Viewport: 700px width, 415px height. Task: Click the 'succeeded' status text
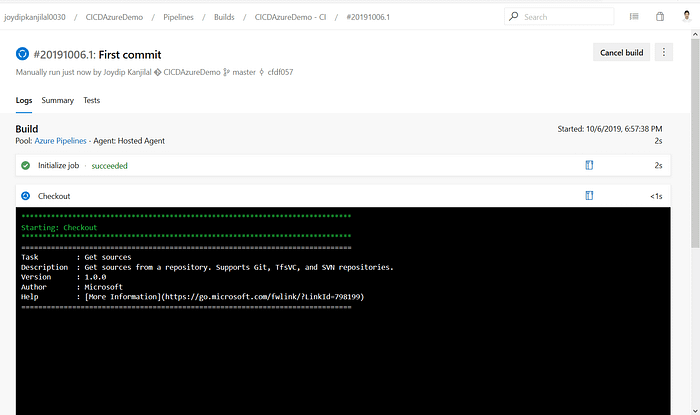point(109,166)
